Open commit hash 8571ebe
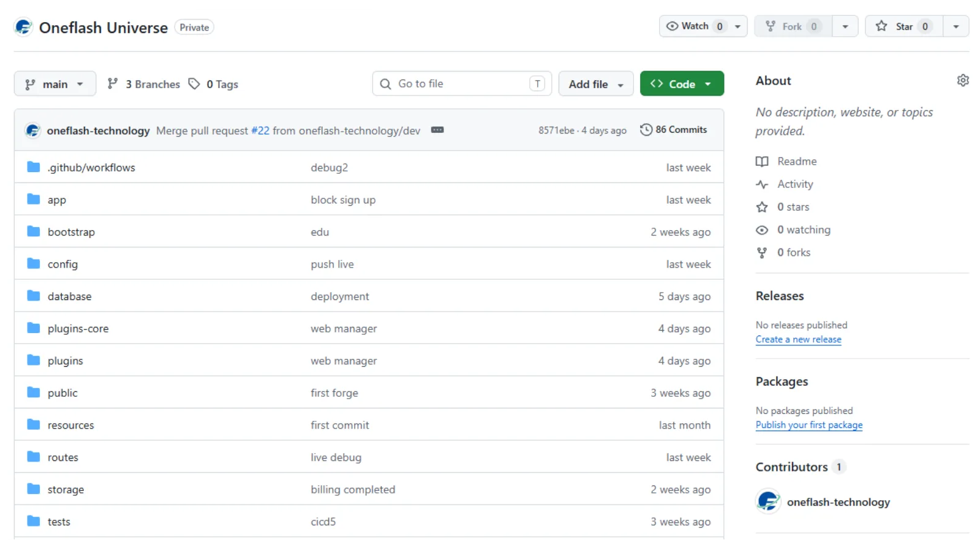Image resolution: width=980 pixels, height=551 pixels. tap(556, 130)
